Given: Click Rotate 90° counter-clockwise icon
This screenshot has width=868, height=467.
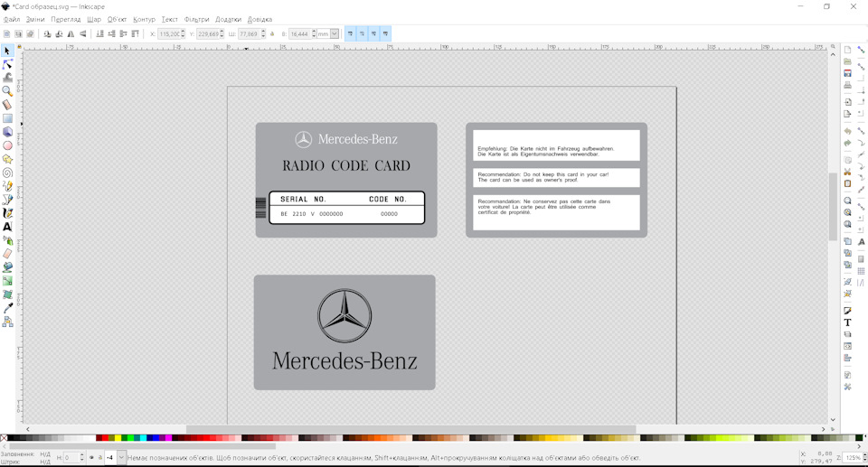Looking at the screenshot, I should tap(47, 33).
